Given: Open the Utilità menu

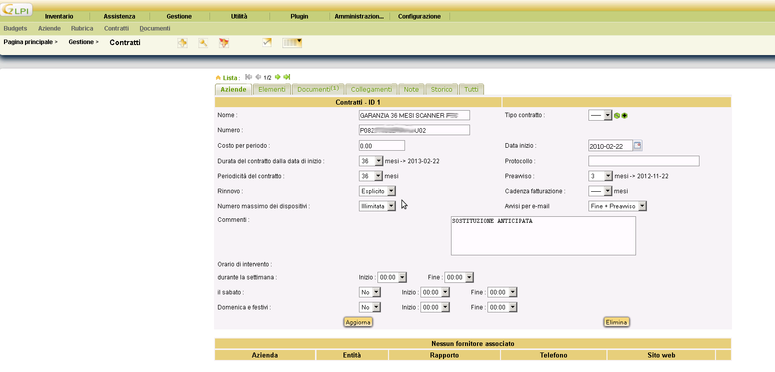Looking at the screenshot, I should click(239, 16).
